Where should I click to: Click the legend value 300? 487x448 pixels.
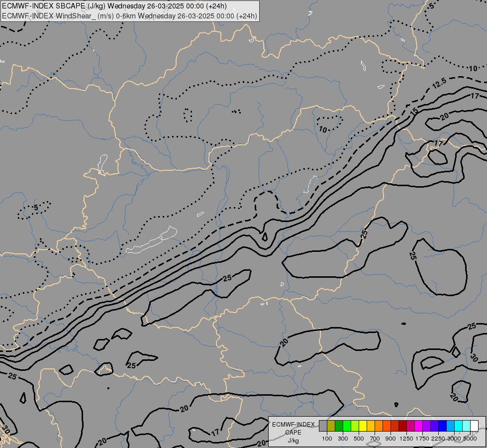coord(343,439)
